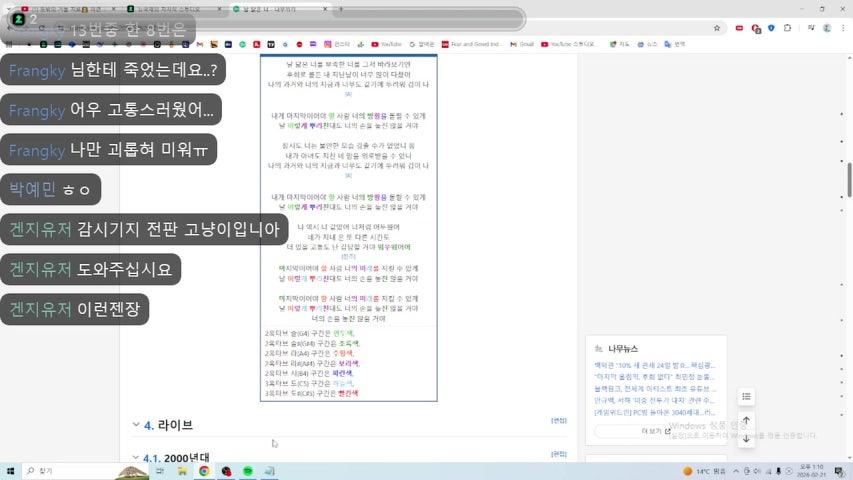Open the Windows Start menu
The image size is (853, 480).
pyautogui.click(x=10, y=471)
